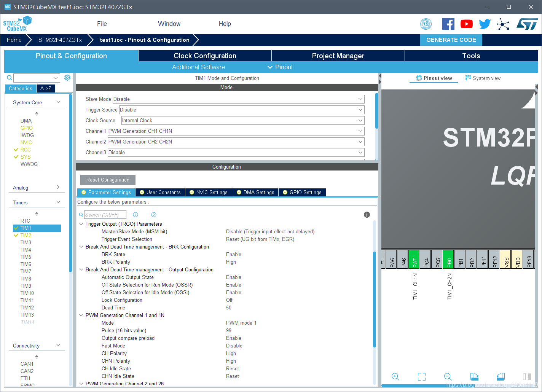Image resolution: width=542 pixels, height=392 pixels.
Task: Click the STM32F407ZGTx breadcrumb
Action: pyautogui.click(x=60, y=40)
